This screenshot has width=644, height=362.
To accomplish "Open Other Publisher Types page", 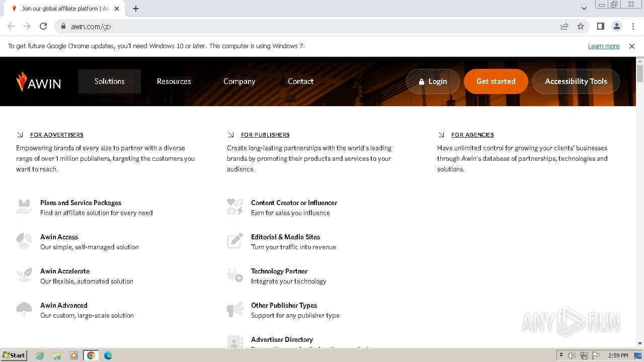I will click(x=284, y=305).
